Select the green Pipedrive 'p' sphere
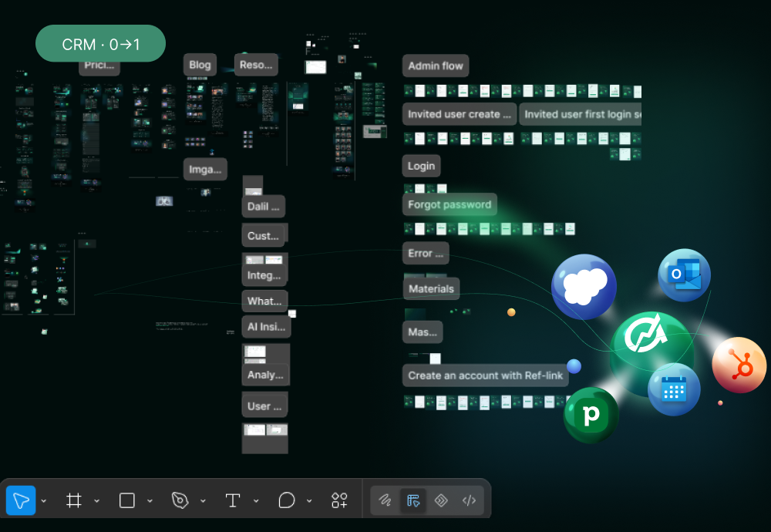Image resolution: width=771 pixels, height=532 pixels. (591, 415)
